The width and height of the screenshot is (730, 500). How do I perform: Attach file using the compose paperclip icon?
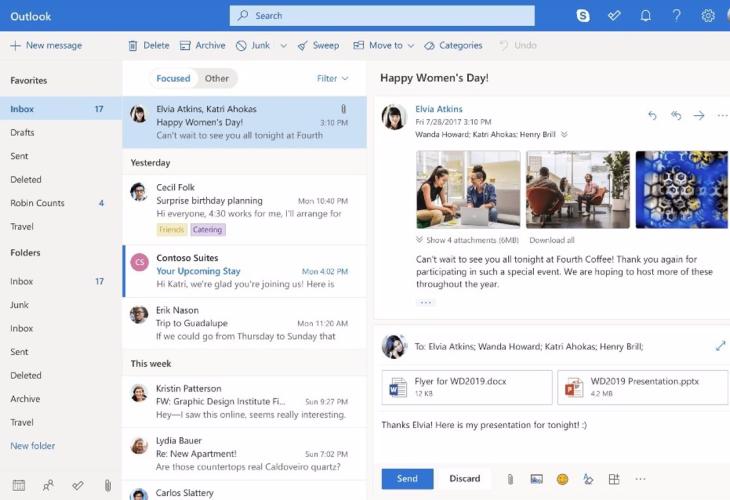(510, 479)
